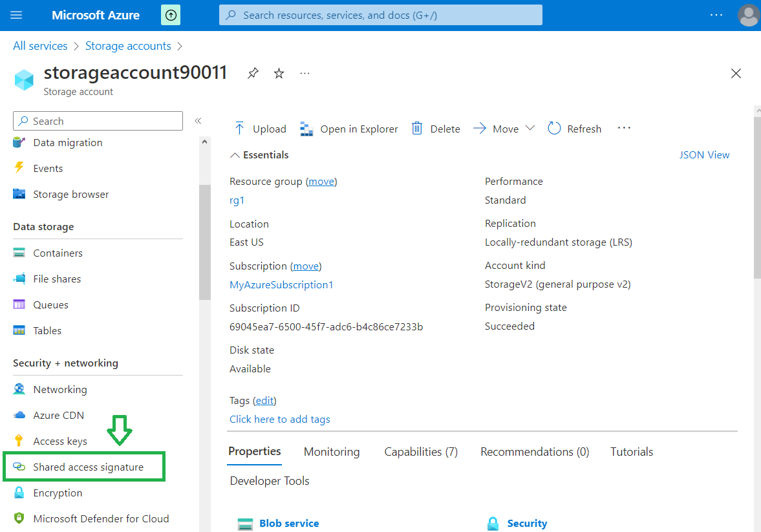Click the Refresh toolbar button
This screenshot has height=532, width=761.
coord(575,129)
